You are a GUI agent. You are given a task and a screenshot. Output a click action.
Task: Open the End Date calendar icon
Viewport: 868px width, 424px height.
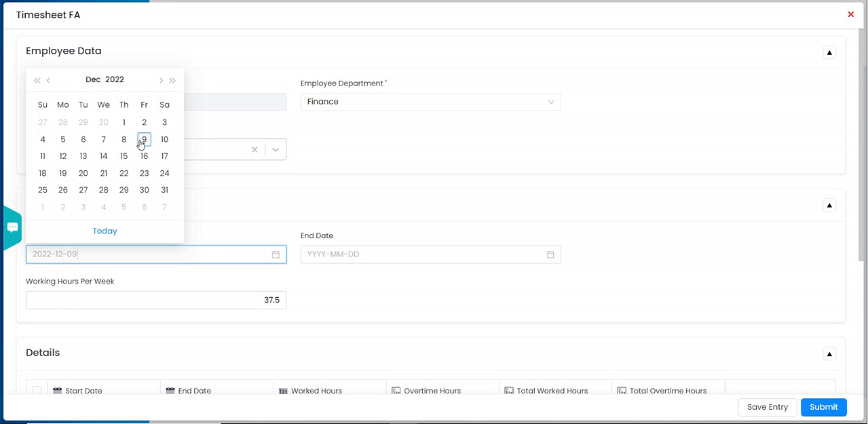pos(550,254)
